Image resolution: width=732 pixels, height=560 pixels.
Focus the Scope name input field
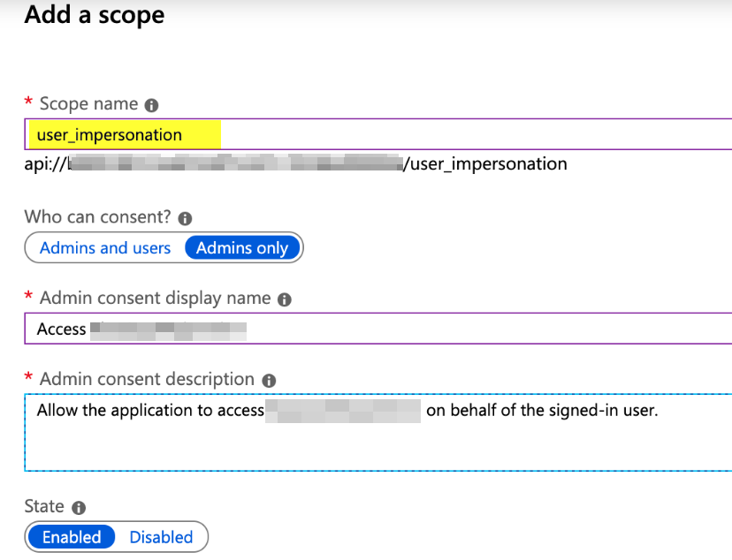442,135
